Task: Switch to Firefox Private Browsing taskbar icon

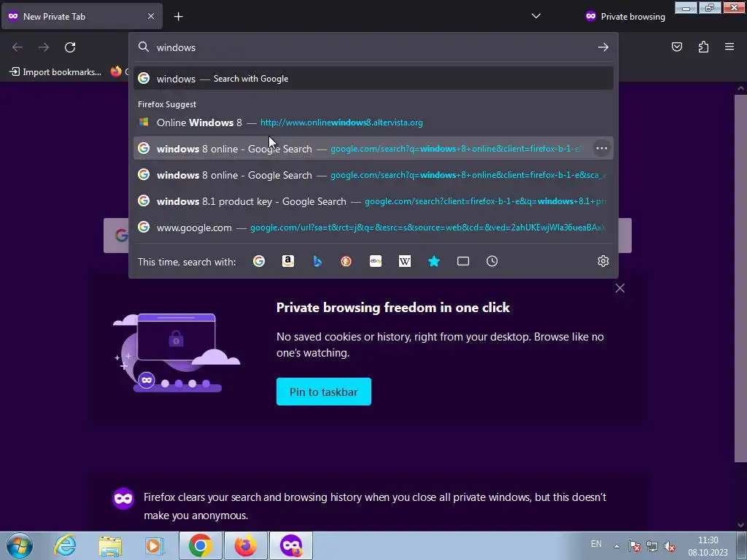Action: [291, 545]
